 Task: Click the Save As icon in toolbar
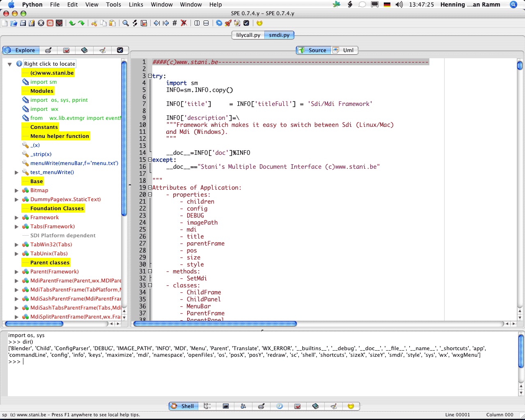(32, 23)
